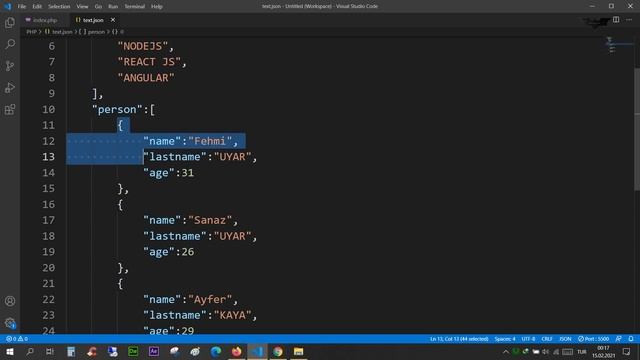
Task: Click the Split Editor Right icon
Action: (616, 20)
